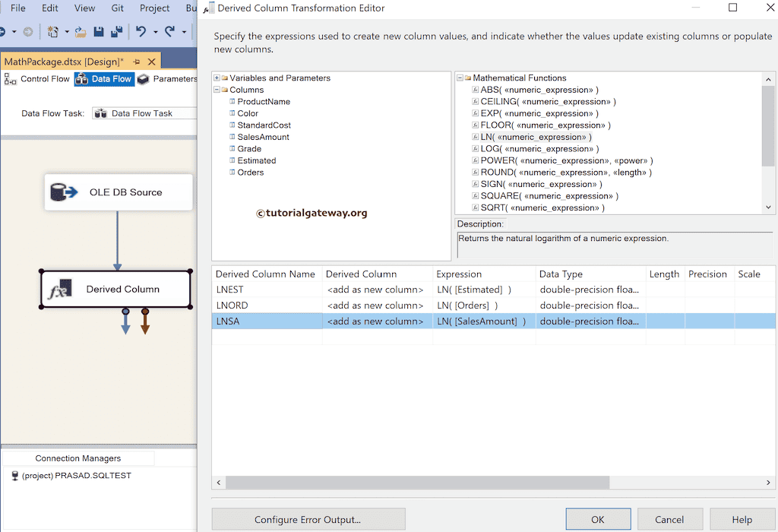Collapse the Mathematical Functions node
The width and height of the screenshot is (778, 532).
(460, 78)
